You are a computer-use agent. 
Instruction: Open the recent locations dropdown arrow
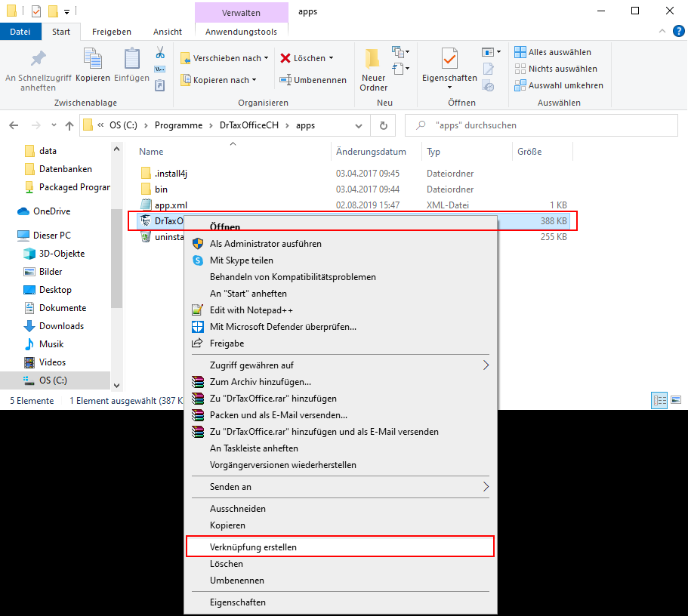(x=54, y=125)
